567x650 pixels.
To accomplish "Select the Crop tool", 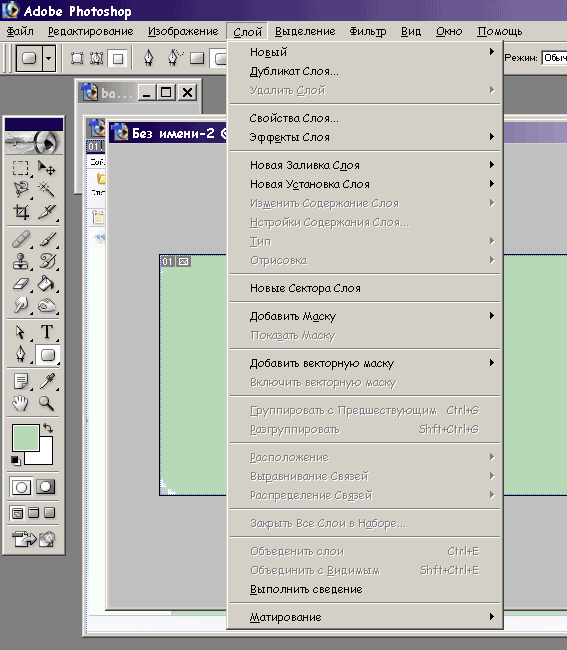I will click(x=20, y=211).
